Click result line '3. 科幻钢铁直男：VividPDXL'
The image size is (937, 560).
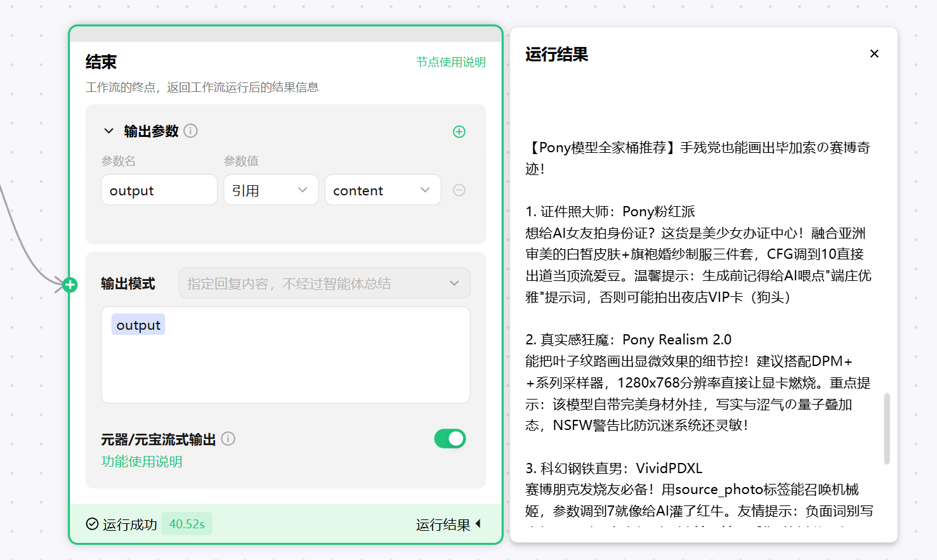[x=614, y=468]
